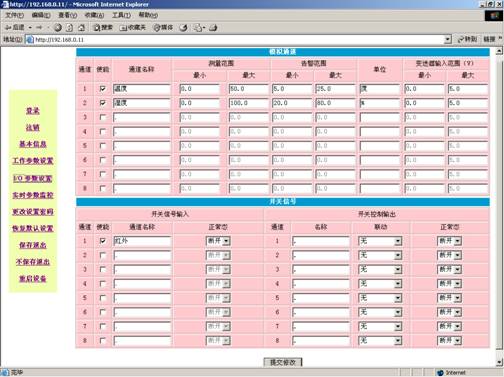The height and width of the screenshot is (377, 504).
Task: Click the page scrollbar down arrow
Action: [499, 362]
